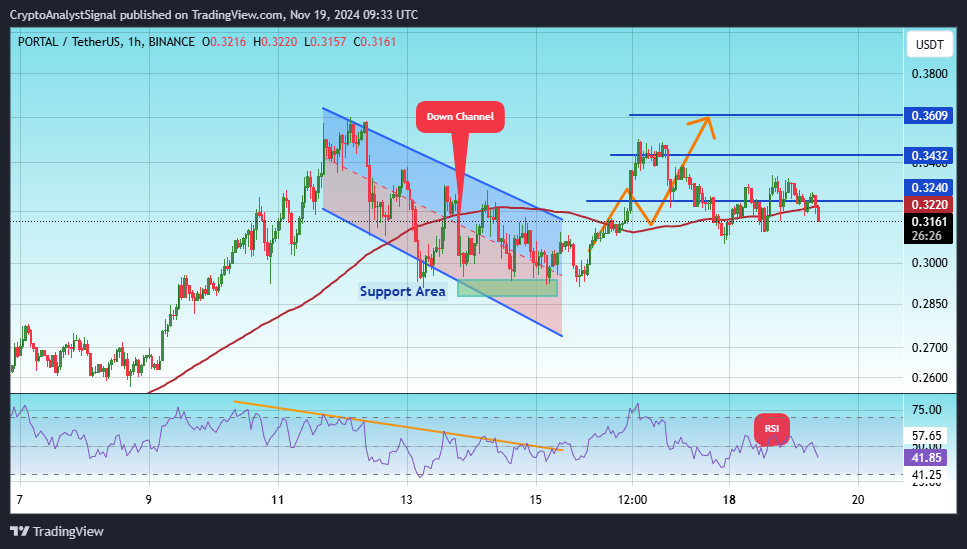The image size is (967, 549).
Task: Click the 0.2850 price axis value
Action: 929,303
